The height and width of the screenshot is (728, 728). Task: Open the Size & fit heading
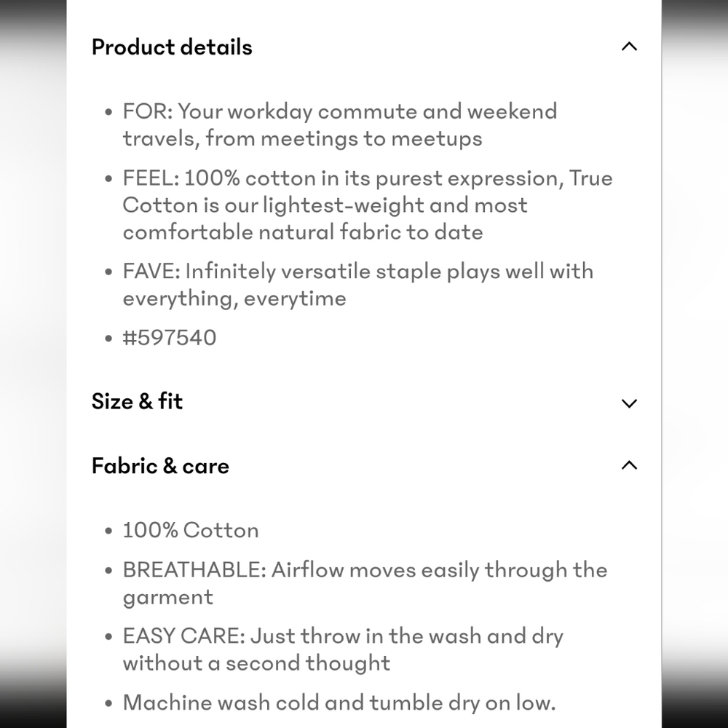[137, 402]
